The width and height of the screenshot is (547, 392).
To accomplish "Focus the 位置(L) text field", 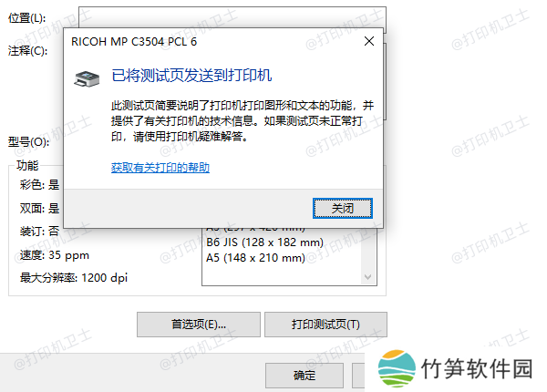I will click(x=232, y=17).
